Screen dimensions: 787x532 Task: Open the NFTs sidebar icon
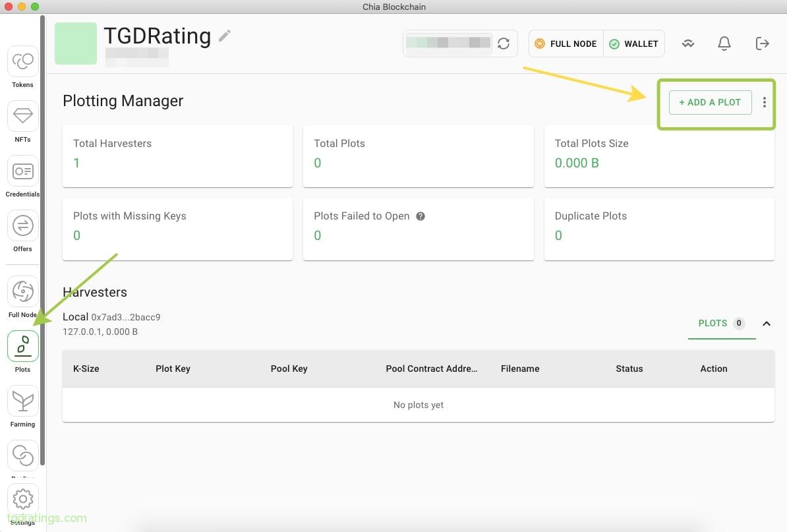coord(22,116)
